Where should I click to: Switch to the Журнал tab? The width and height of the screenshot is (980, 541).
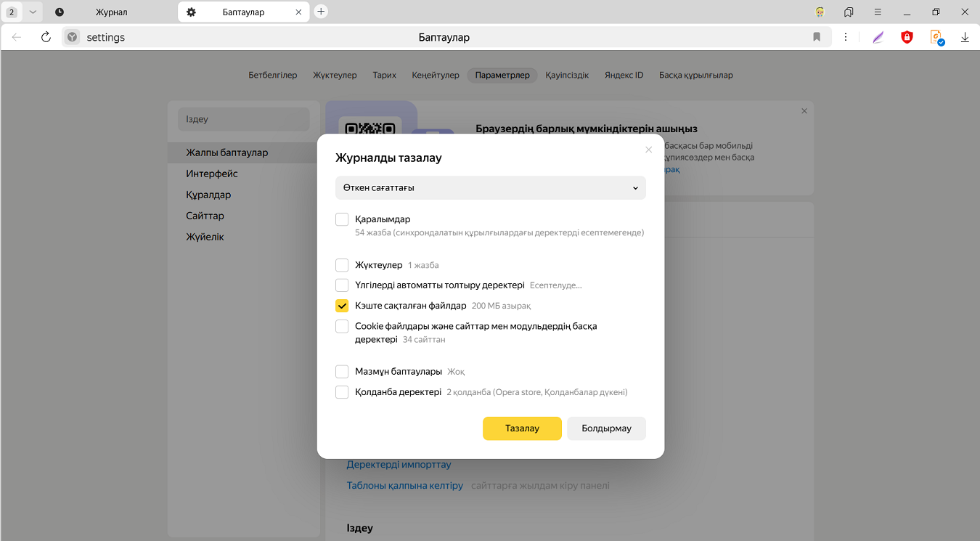tap(111, 12)
